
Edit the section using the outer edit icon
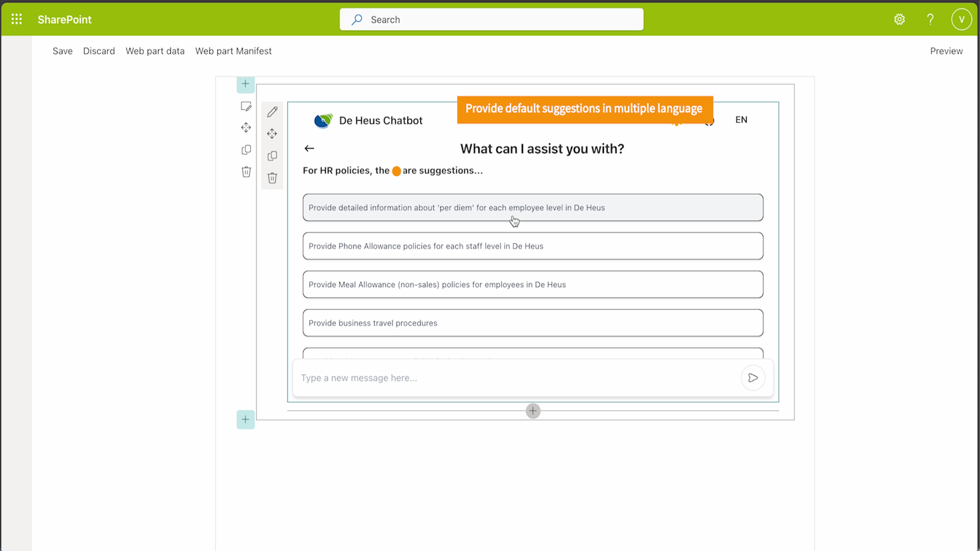pyautogui.click(x=246, y=106)
